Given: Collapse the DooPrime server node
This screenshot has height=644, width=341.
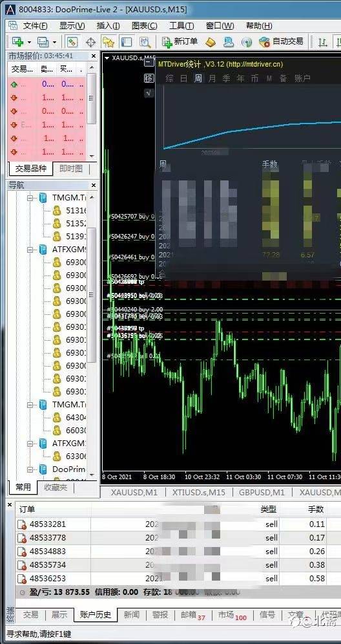Looking at the screenshot, I should click(x=30, y=469).
